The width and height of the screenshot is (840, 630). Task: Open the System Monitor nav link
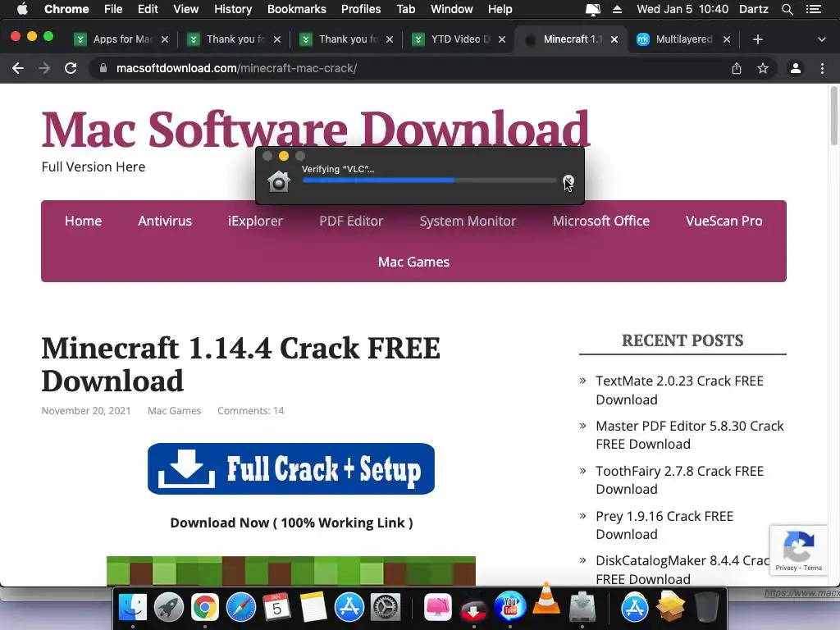coord(468,221)
